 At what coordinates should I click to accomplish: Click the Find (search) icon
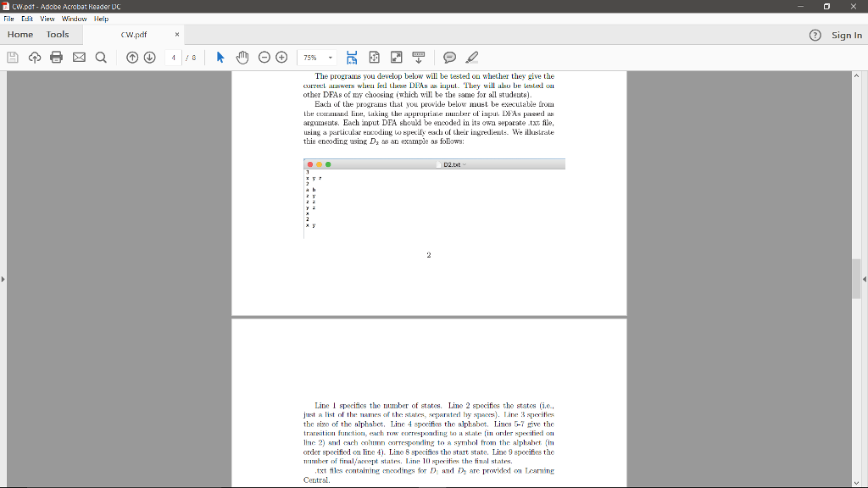click(101, 57)
